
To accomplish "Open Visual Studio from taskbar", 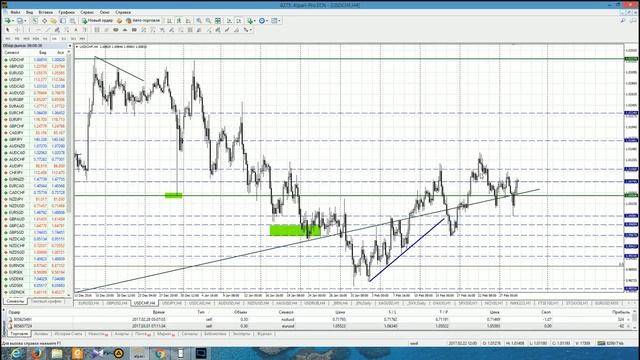I will click(98, 353).
